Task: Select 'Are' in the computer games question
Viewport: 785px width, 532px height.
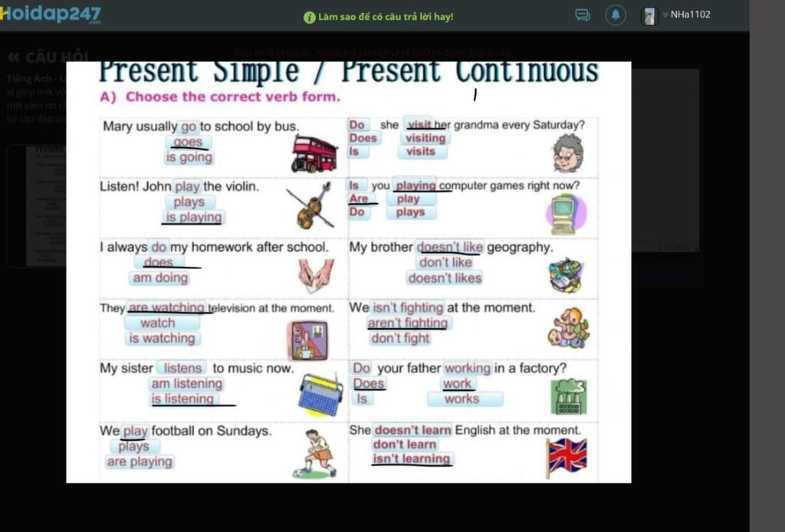Action: (x=359, y=199)
